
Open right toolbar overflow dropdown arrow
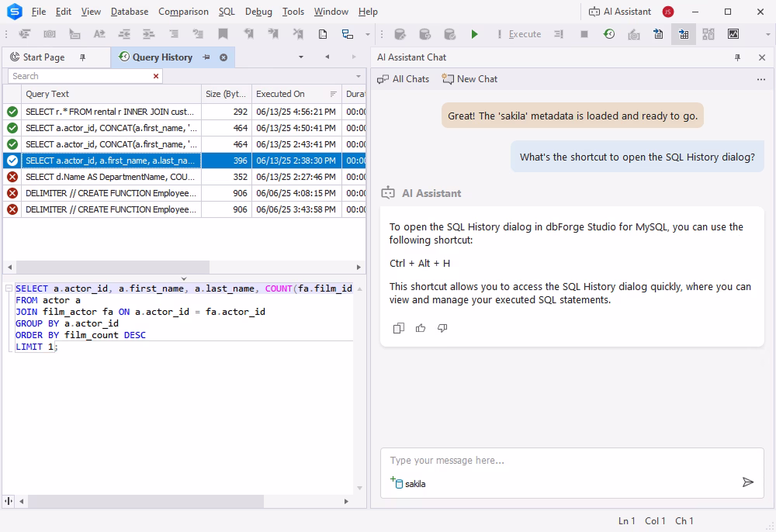click(767, 35)
